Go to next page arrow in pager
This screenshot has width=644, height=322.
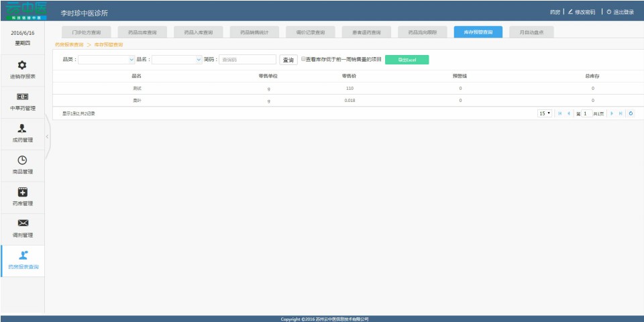(x=611, y=113)
